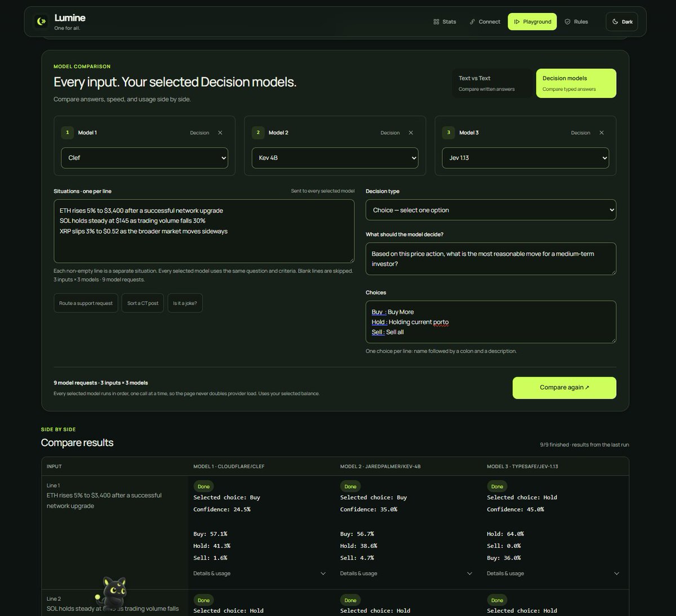The image size is (676, 616).
Task: Toggle the Dark theme button
Action: click(622, 22)
